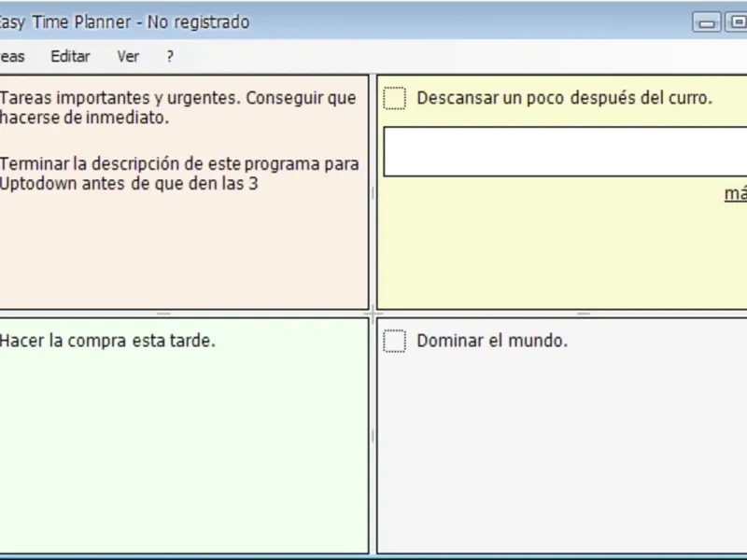Open the '?' help menu

pos(170,56)
